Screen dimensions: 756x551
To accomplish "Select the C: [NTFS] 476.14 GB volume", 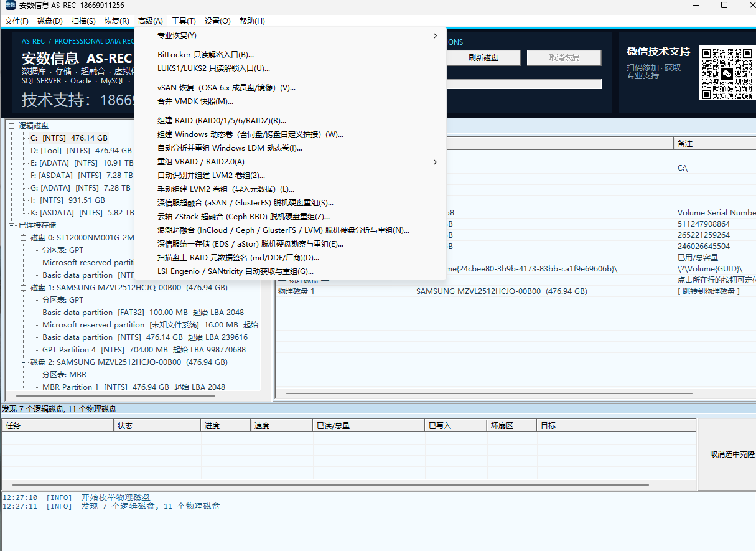I will (x=69, y=138).
